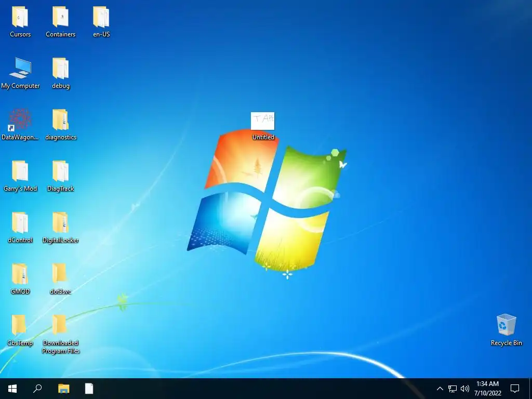
Task: Click the en-US folder icon
Action: (101, 17)
